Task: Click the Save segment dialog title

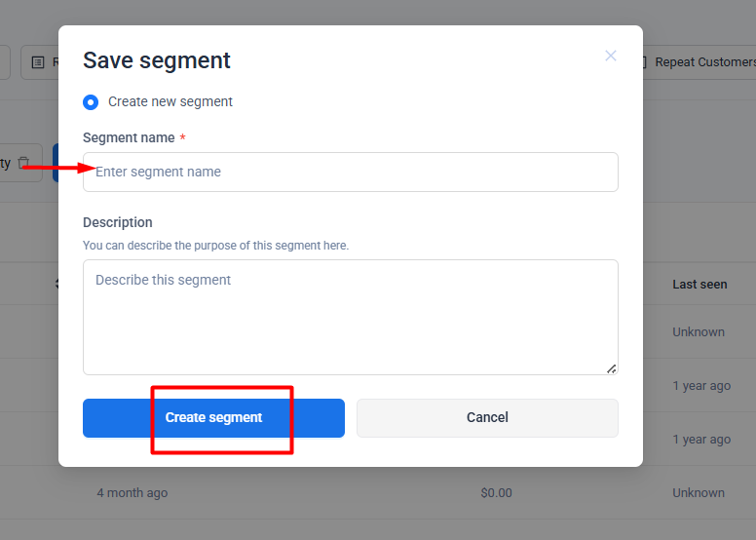Action: (x=157, y=60)
